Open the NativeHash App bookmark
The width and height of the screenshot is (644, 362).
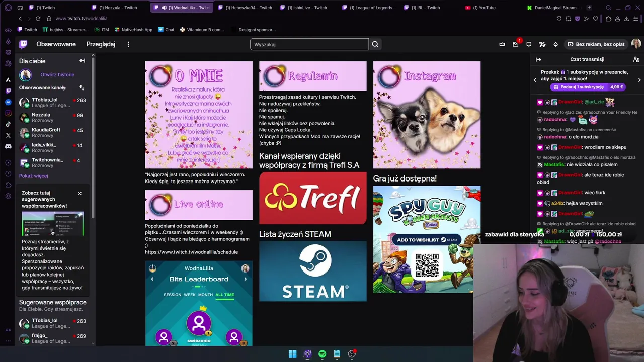pos(133,30)
